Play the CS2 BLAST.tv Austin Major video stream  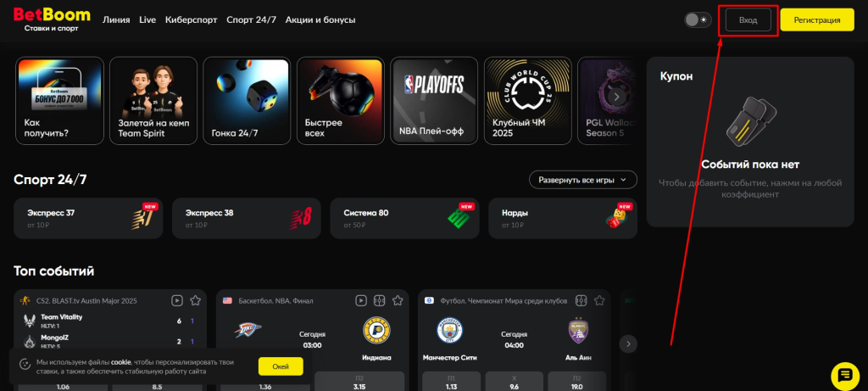click(176, 301)
